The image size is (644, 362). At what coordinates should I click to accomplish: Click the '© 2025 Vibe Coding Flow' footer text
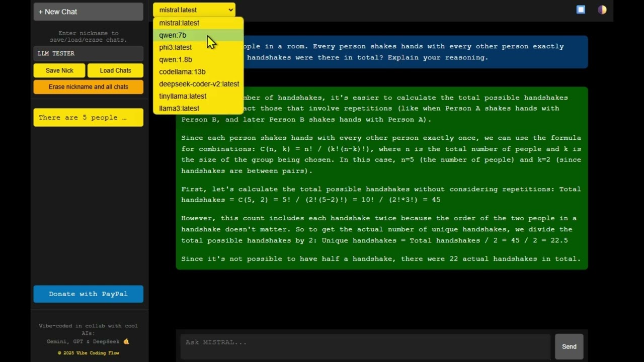[x=89, y=353]
